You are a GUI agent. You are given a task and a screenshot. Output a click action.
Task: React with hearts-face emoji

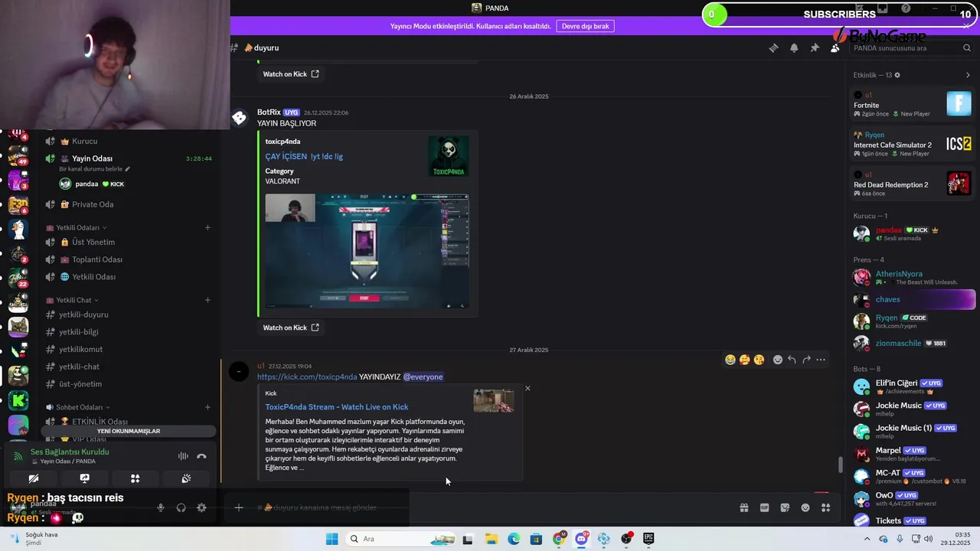point(744,360)
